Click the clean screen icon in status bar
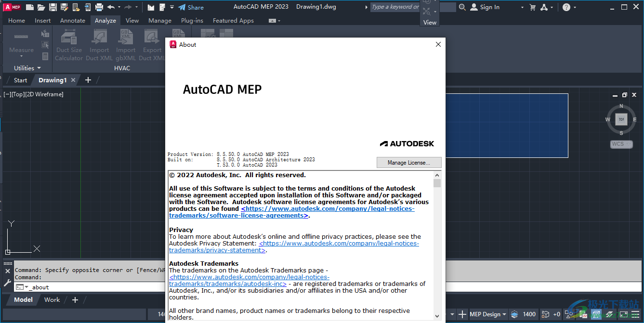 tap(624, 314)
